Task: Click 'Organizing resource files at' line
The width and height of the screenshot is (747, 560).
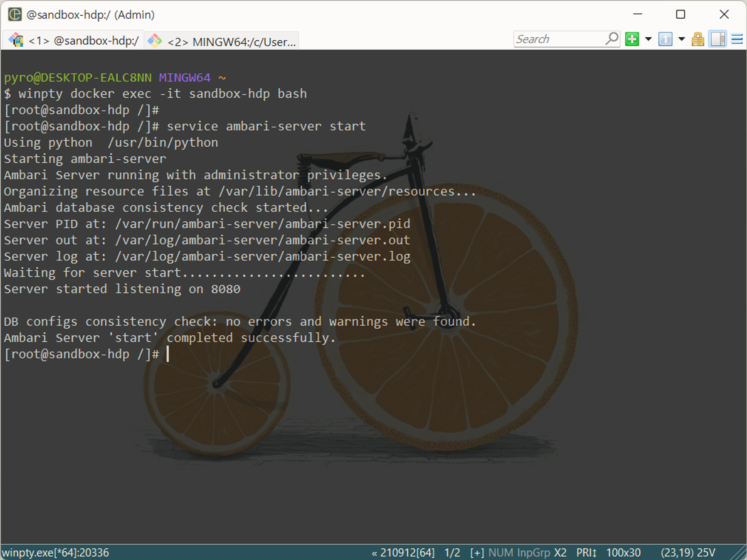Action: [240, 192]
